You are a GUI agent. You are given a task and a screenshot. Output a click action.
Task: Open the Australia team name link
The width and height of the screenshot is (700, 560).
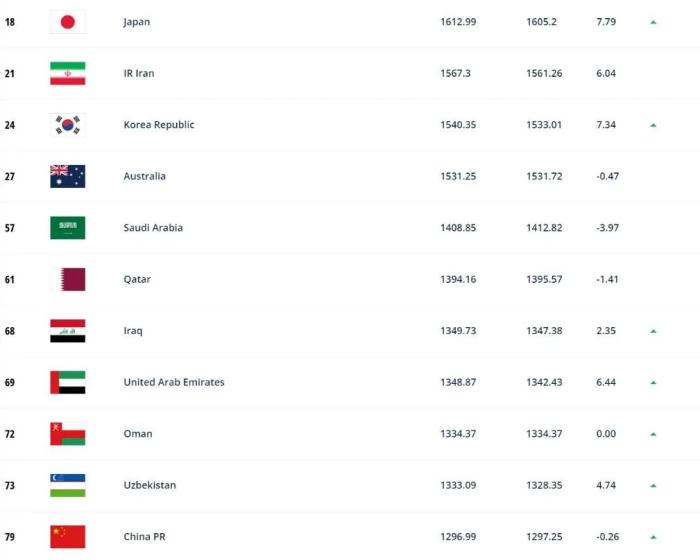[144, 176]
